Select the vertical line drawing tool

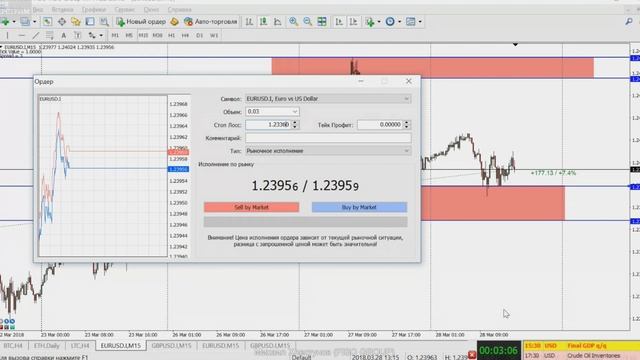click(x=7, y=36)
